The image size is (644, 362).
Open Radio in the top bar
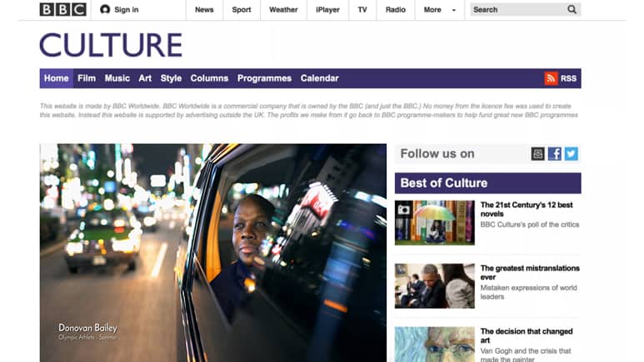(x=396, y=9)
